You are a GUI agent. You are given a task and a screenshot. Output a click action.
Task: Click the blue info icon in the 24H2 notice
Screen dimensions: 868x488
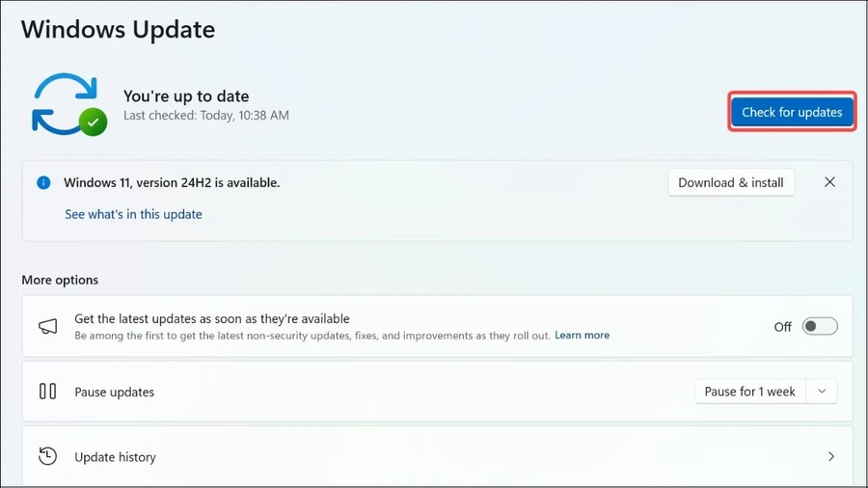point(43,182)
